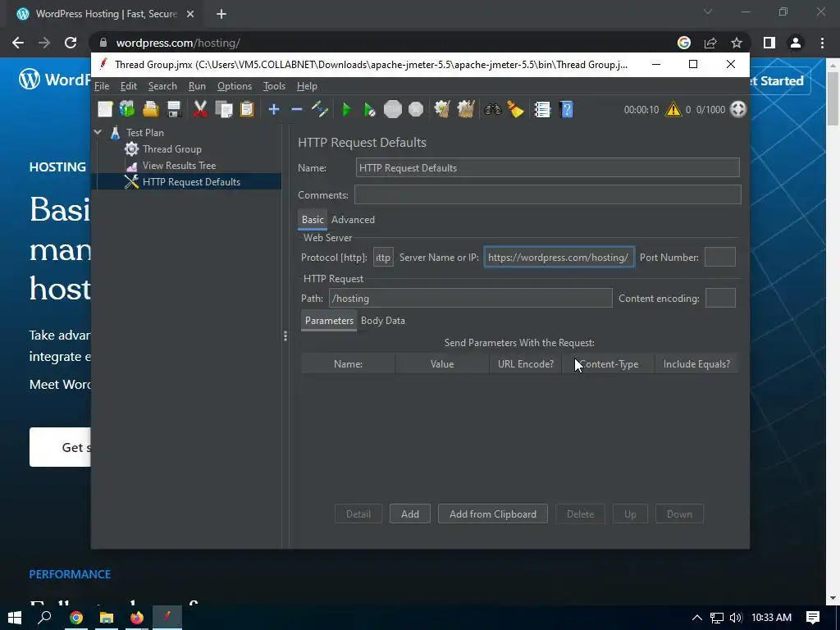Open the File menu
Screen dimensions: 840x630
(102, 85)
